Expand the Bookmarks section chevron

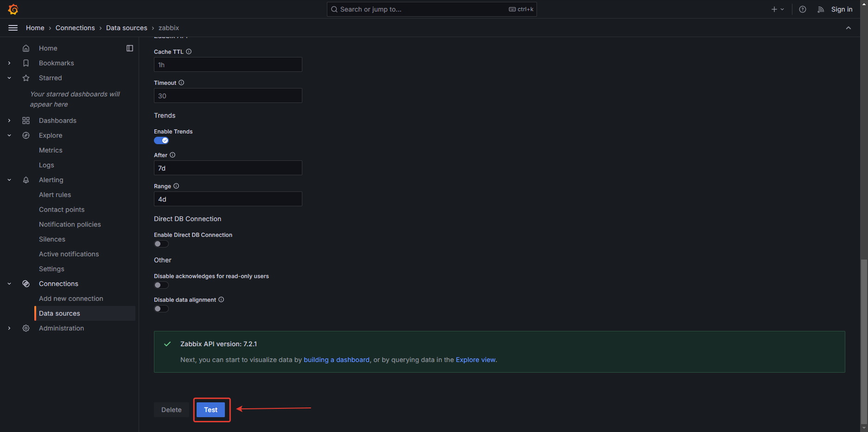click(9, 63)
